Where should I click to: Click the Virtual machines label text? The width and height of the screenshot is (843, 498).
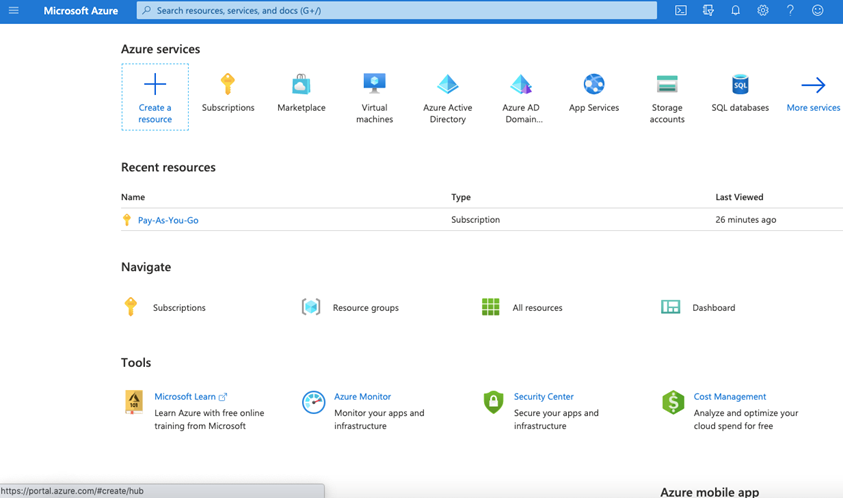pos(375,113)
